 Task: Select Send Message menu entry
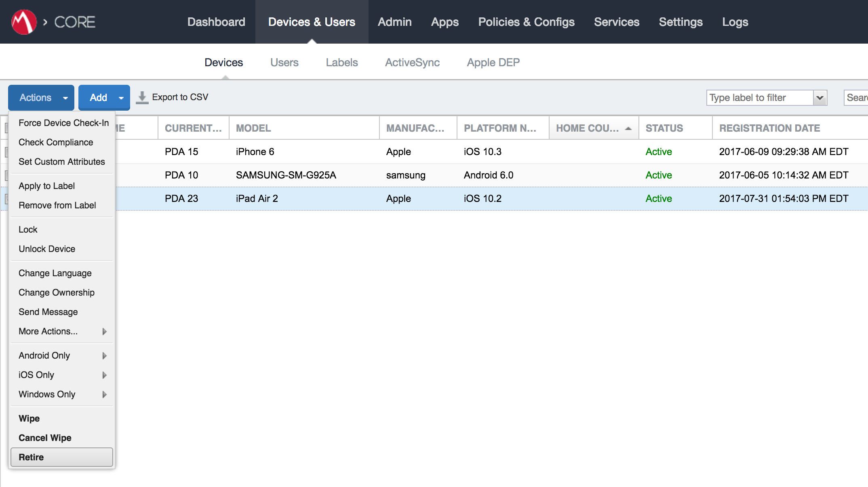48,312
